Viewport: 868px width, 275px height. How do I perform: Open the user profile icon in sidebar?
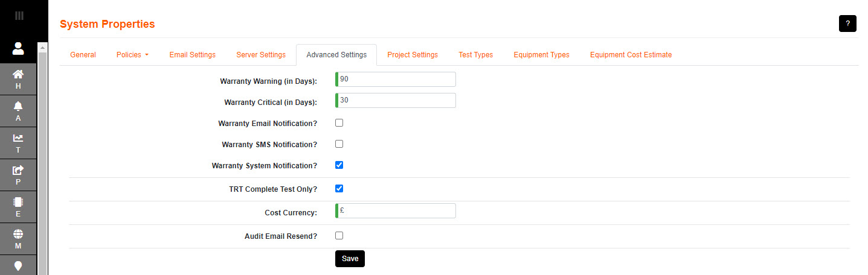point(18,48)
